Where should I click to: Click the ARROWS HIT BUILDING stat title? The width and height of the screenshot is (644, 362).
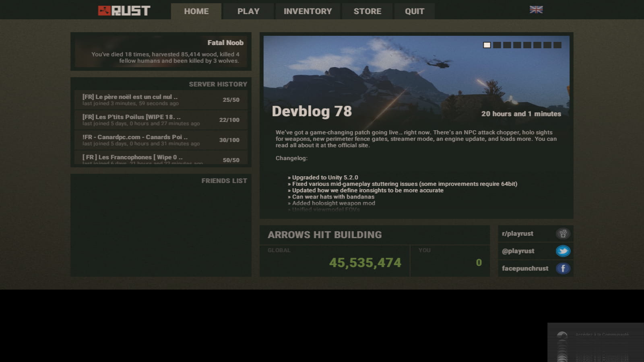click(324, 235)
